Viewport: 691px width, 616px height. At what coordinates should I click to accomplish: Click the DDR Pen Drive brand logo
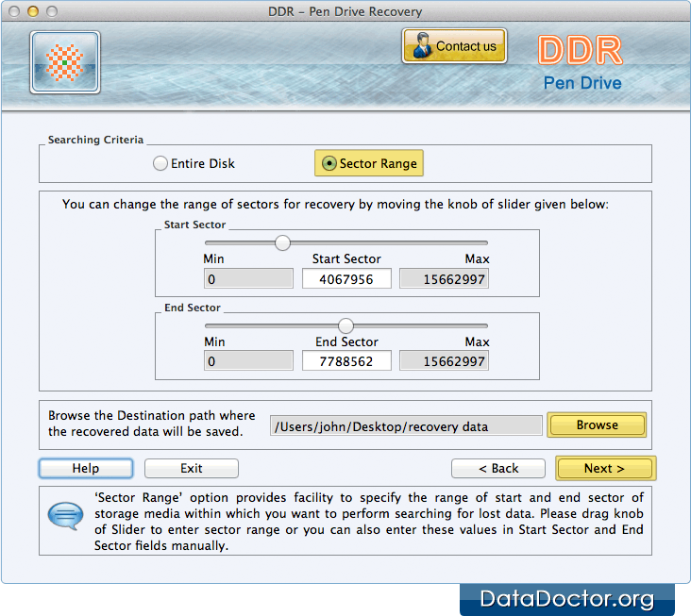581,62
